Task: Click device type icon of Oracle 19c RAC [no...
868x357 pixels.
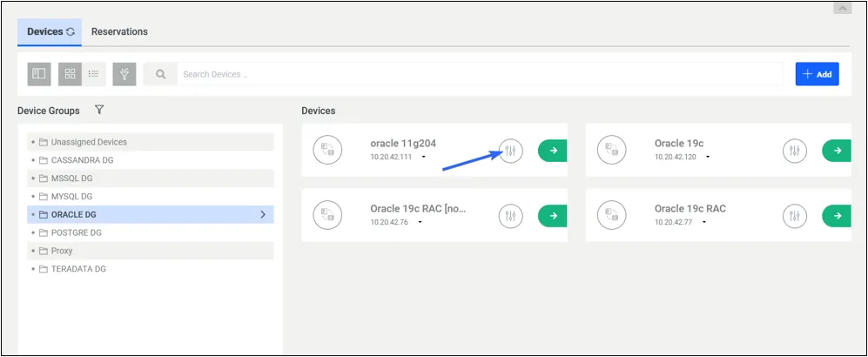Action: (327, 215)
